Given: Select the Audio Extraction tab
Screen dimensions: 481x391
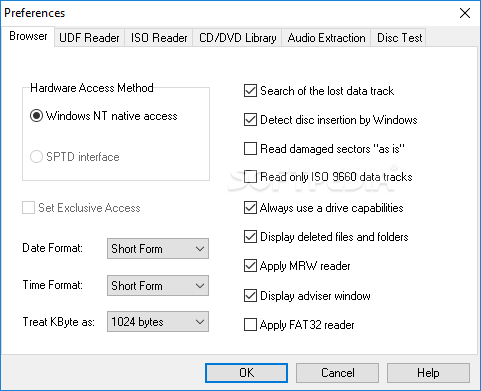Looking at the screenshot, I should point(326,38).
